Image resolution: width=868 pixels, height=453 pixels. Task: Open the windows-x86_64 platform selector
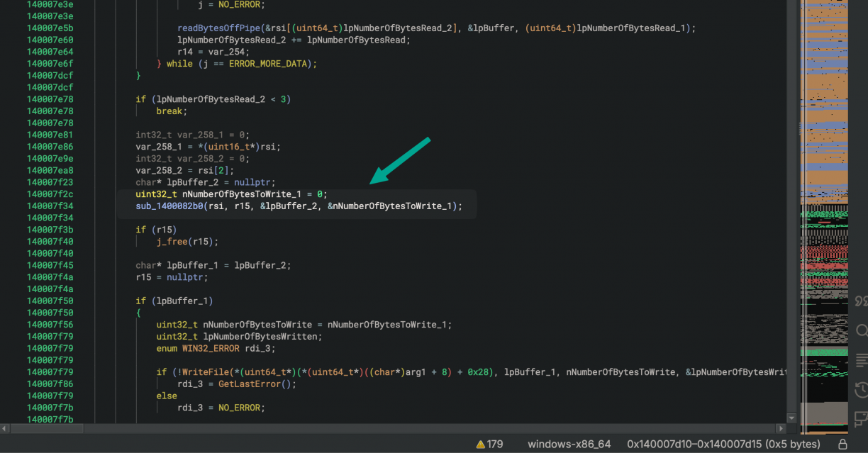[569, 444]
